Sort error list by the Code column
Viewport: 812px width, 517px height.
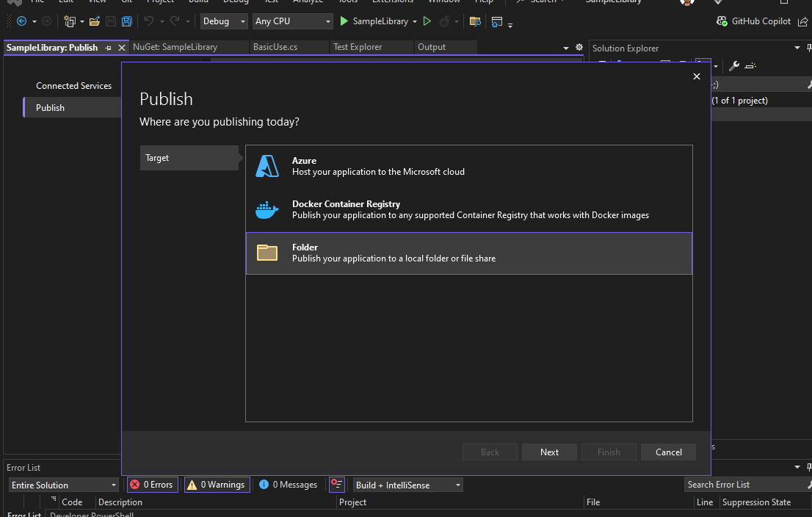click(x=76, y=502)
